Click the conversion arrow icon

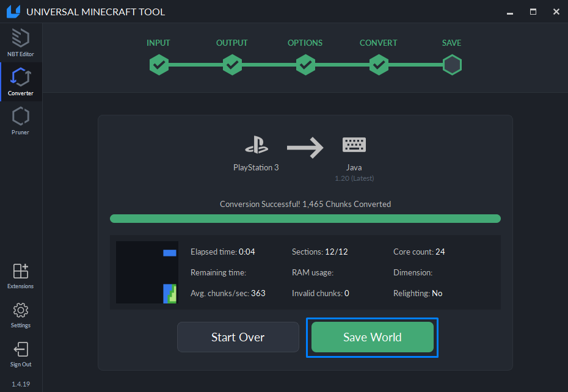[x=305, y=147]
